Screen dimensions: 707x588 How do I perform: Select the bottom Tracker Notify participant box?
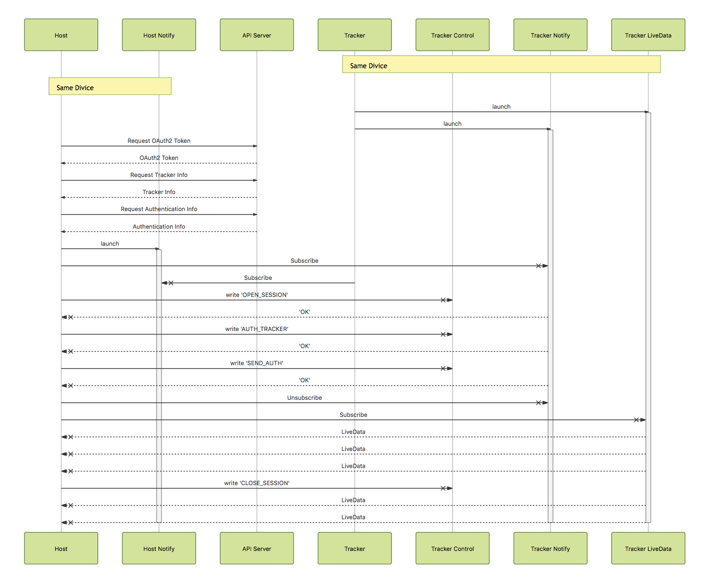click(550, 549)
